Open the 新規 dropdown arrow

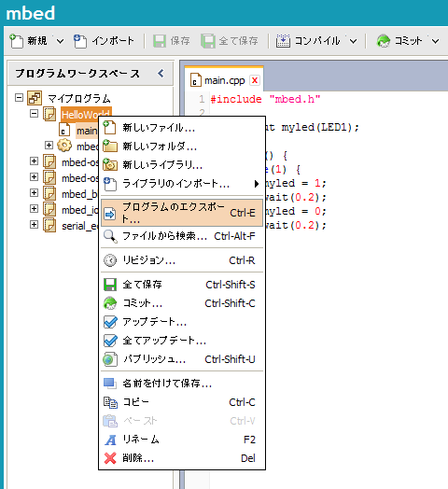60,41
